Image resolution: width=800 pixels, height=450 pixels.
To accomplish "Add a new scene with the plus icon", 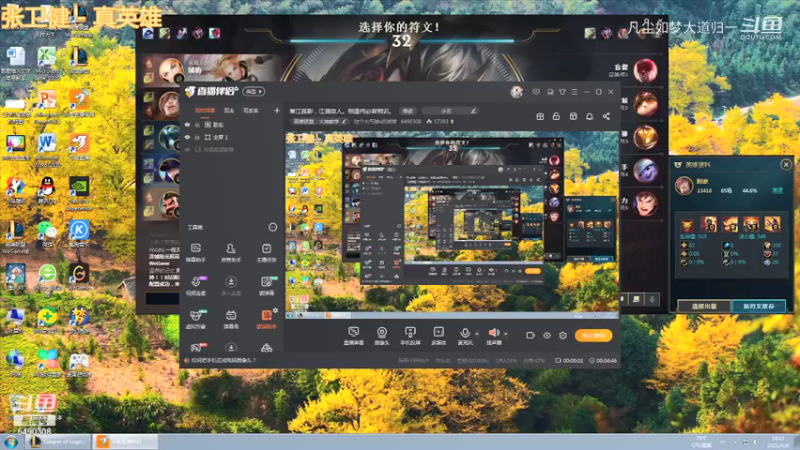I will [277, 110].
